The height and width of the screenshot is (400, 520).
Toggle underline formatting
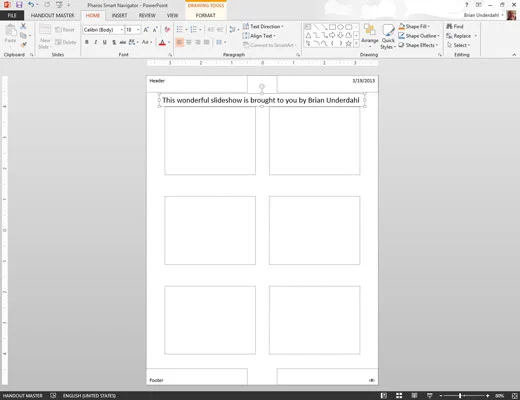105,42
